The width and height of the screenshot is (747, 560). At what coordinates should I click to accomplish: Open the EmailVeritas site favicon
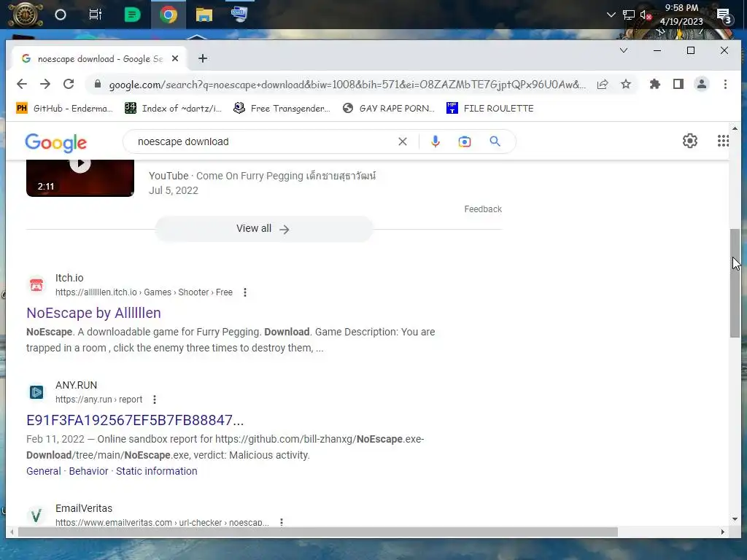click(36, 516)
